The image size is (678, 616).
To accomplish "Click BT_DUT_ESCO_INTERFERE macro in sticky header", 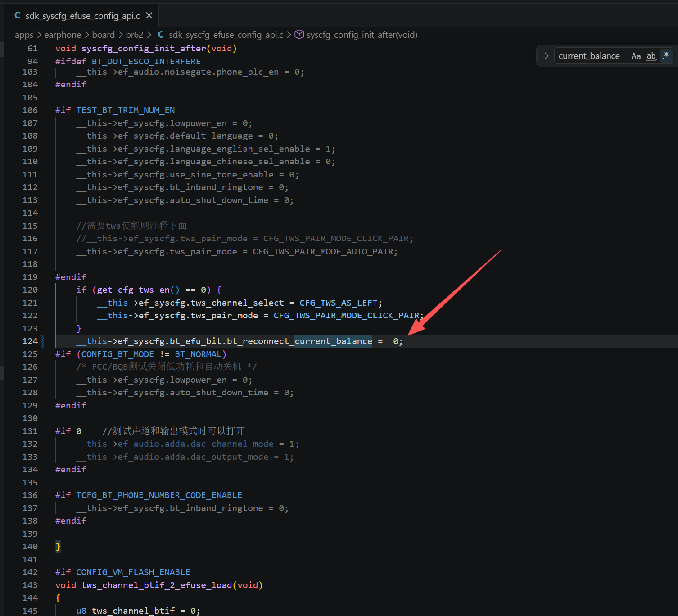I will coord(146,61).
